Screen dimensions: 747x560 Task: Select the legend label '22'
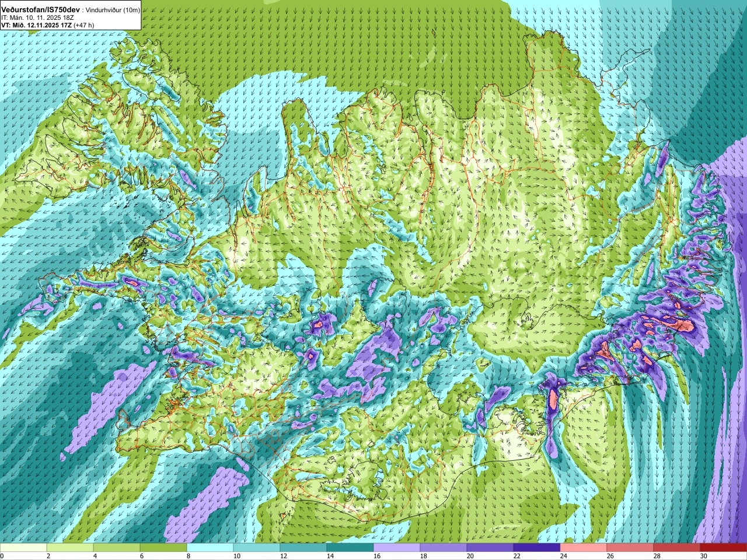516,556
